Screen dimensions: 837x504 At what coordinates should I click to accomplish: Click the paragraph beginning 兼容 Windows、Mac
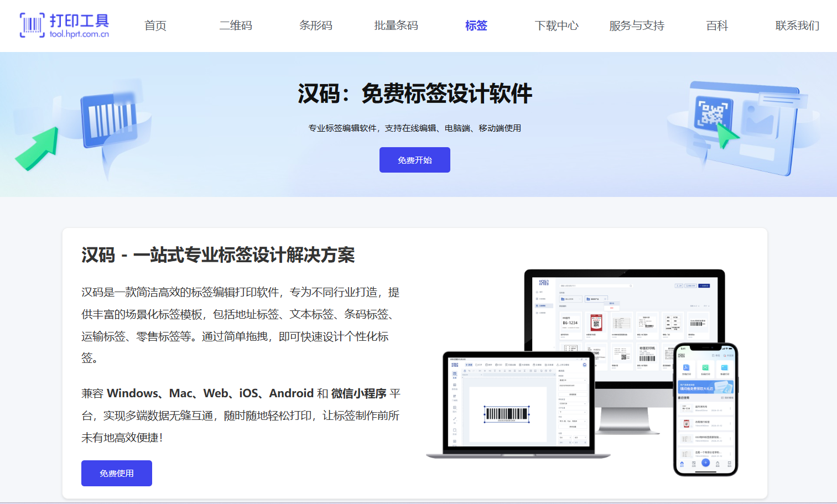(x=241, y=415)
